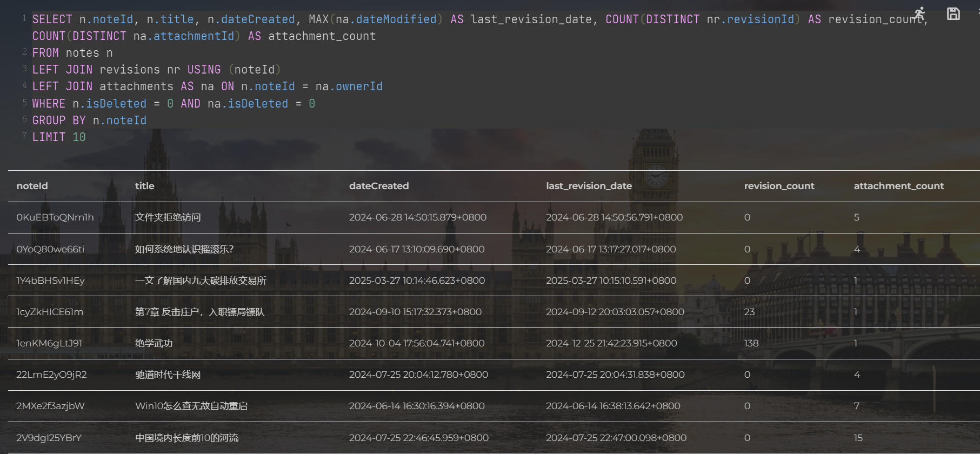Place cursor on FROM notes n line

(72, 53)
